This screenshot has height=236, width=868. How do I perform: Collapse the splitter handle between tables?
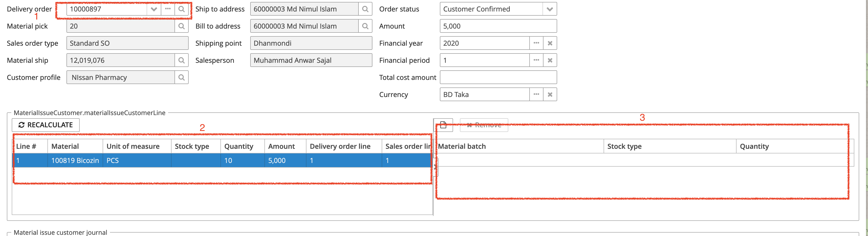(x=435, y=167)
